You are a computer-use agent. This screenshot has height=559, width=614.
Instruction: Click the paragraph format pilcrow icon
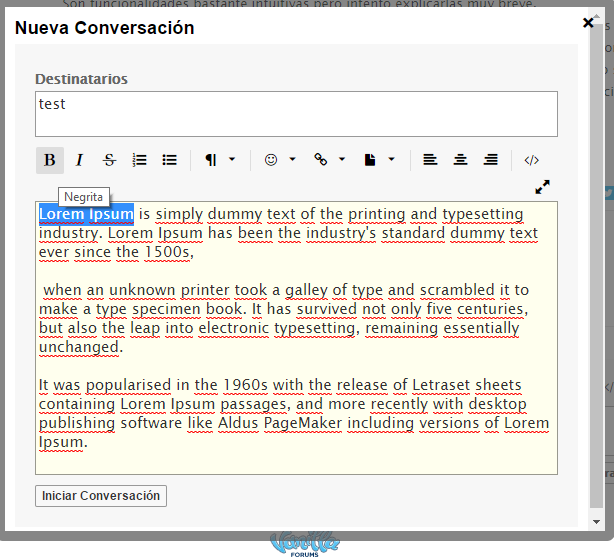pyautogui.click(x=211, y=160)
